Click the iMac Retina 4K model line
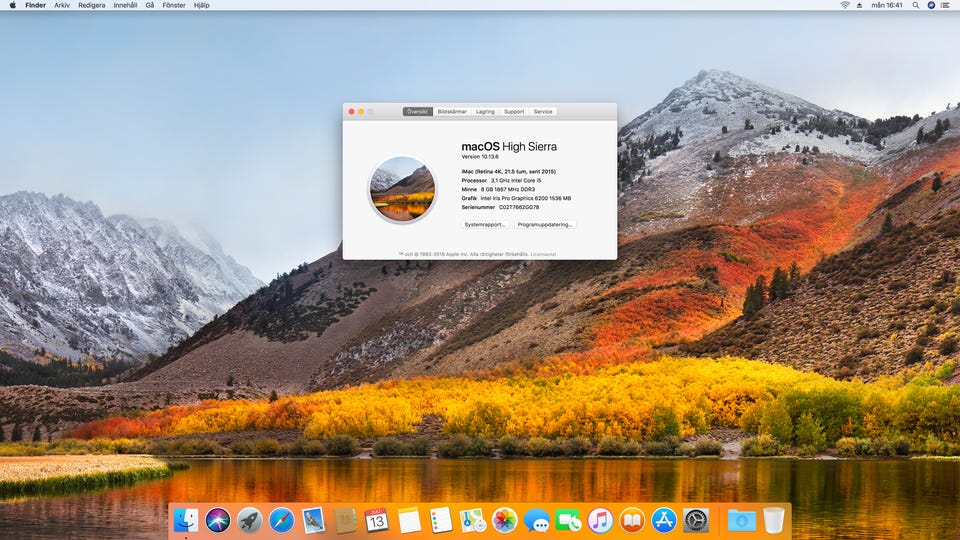Image resolution: width=960 pixels, height=540 pixels. pos(509,171)
